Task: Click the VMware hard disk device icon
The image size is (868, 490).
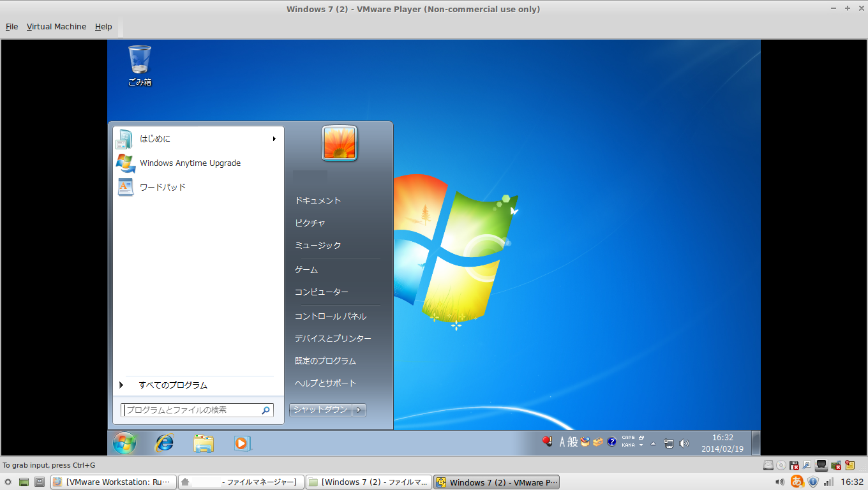Action: point(768,465)
